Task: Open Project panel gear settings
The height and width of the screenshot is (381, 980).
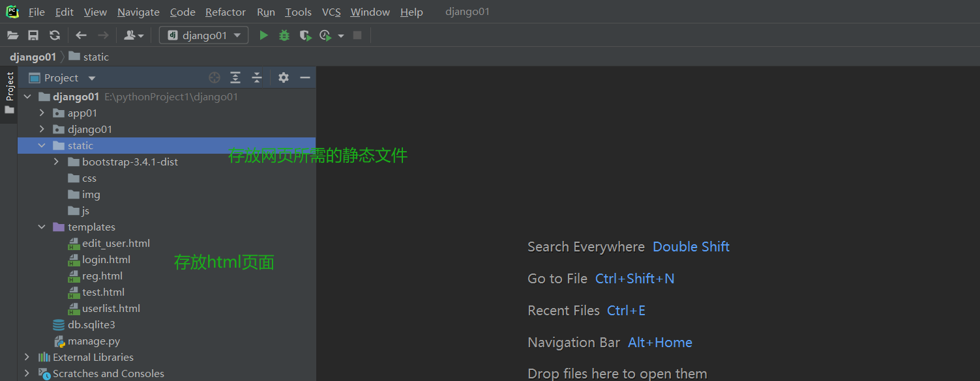Action: click(283, 78)
